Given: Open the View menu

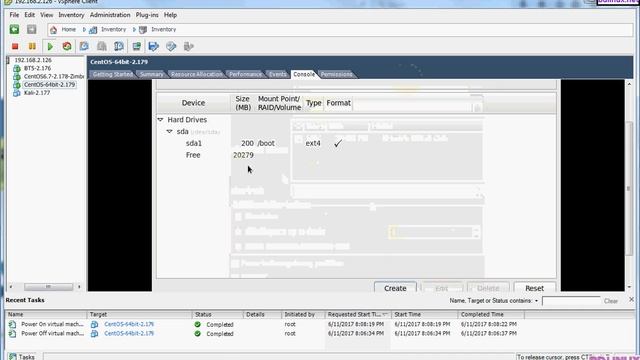Looking at the screenshot, I should 47,15.
